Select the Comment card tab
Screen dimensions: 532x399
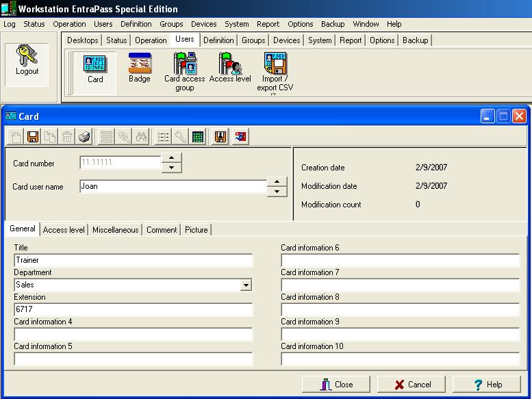(x=162, y=230)
